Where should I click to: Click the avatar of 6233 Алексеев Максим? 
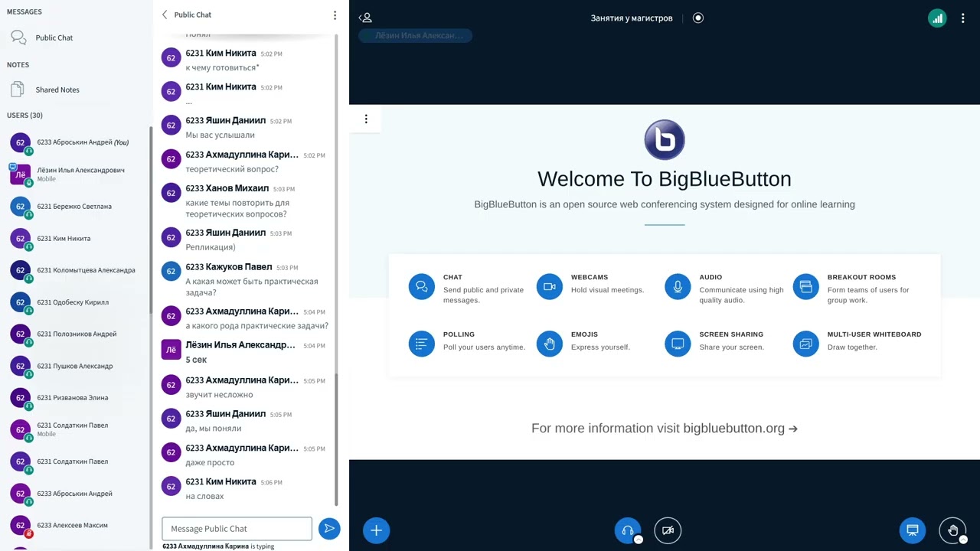tap(20, 526)
